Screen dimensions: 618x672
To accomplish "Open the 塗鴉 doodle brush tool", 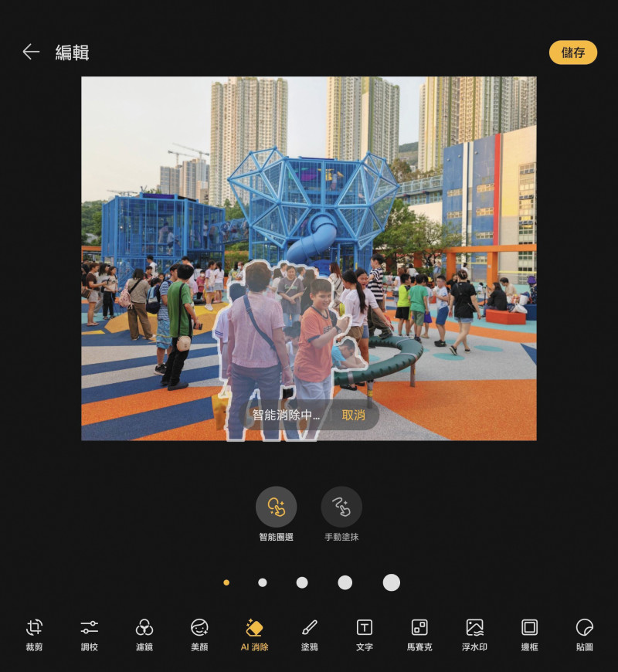I will pos(310,636).
